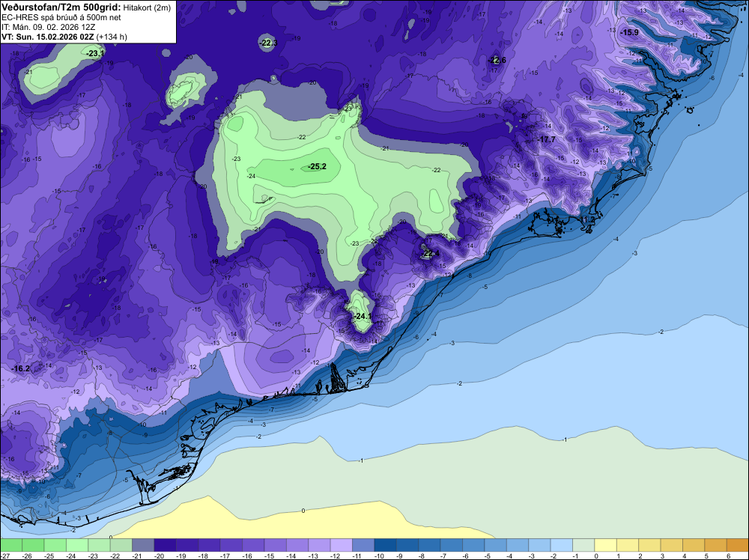This screenshot has height=560, width=749.
Task: Click the Hitakort (2m) text
Action: [x=147, y=7]
